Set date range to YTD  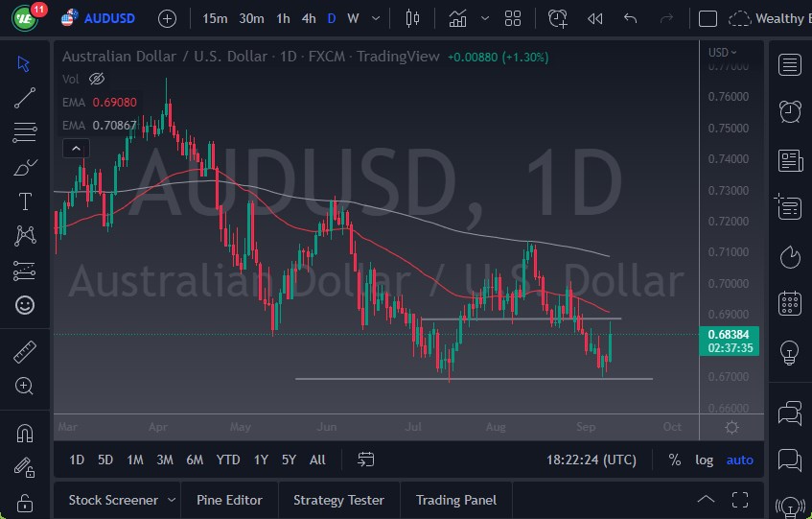tap(228, 460)
